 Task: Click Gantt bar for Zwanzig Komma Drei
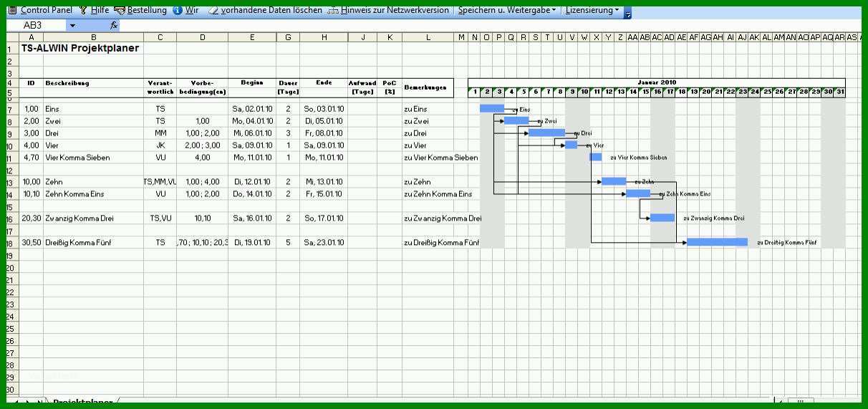pyautogui.click(x=662, y=218)
